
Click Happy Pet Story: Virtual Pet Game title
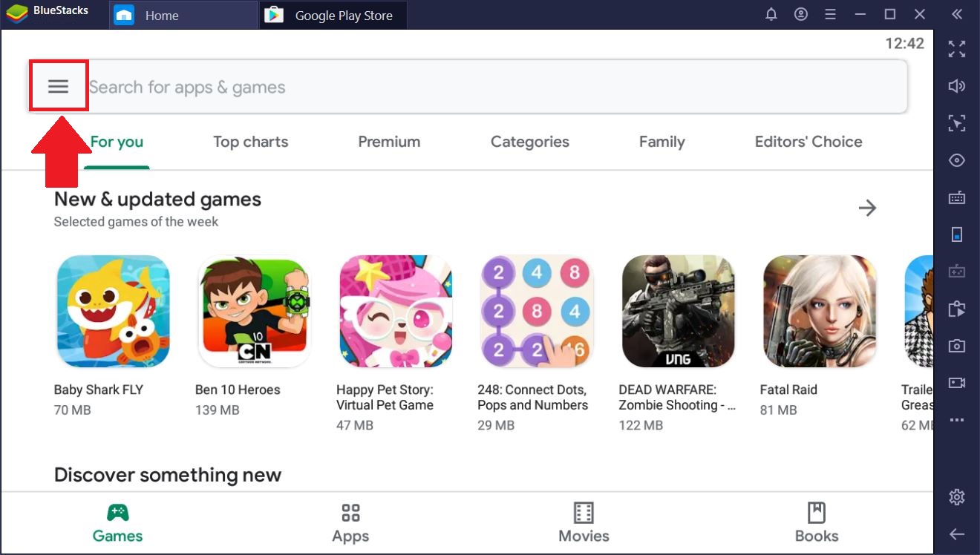click(x=385, y=398)
